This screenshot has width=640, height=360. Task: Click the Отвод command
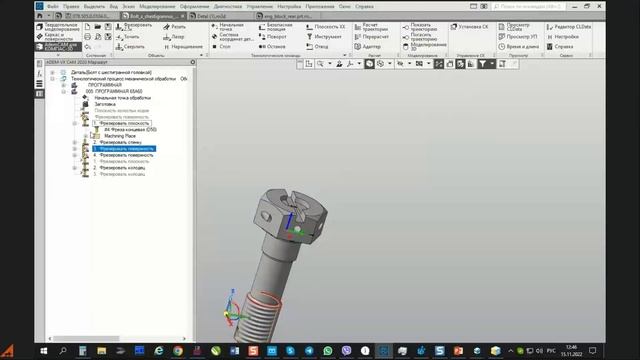pyautogui.click(x=317, y=47)
